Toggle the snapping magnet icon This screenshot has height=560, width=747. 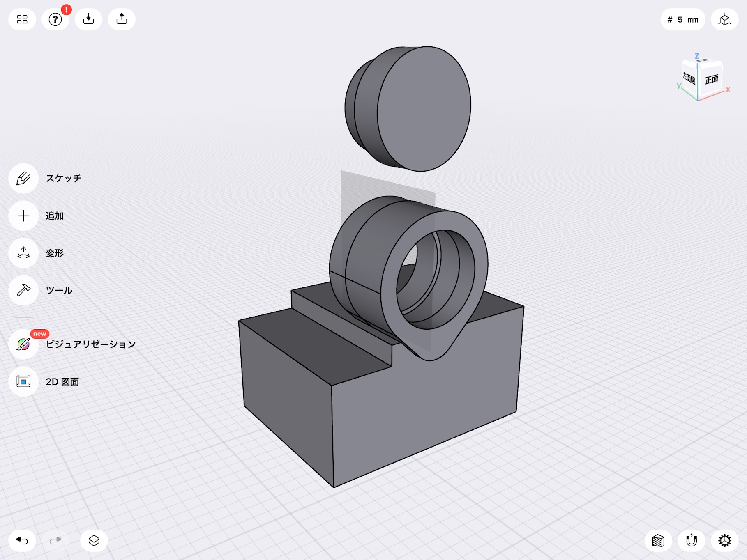click(x=692, y=540)
